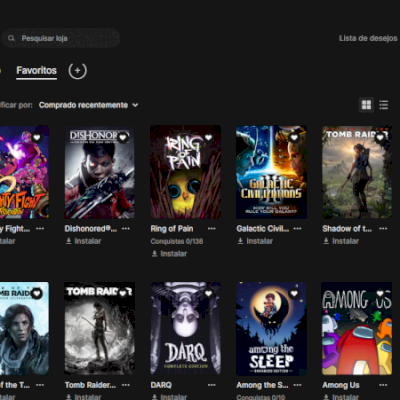Screen dimensions: 400x400
Task: Open three-dot menu for Dishonored
Action: coord(126,229)
